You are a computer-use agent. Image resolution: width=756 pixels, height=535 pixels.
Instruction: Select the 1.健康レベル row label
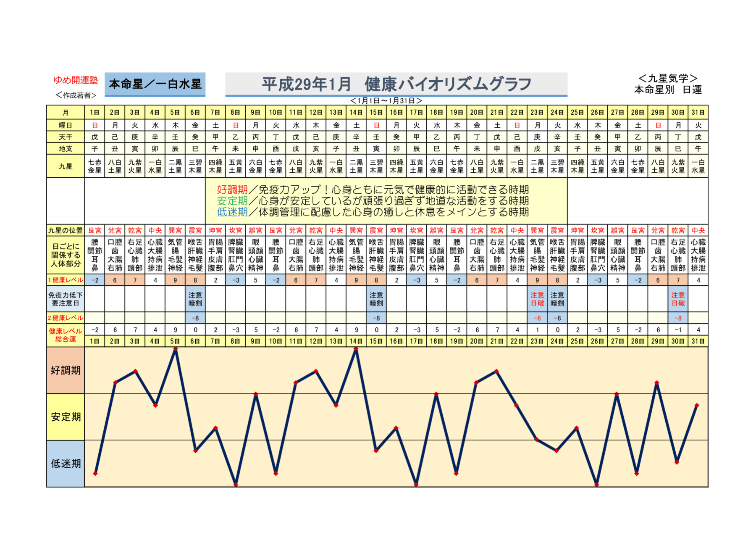click(x=66, y=280)
